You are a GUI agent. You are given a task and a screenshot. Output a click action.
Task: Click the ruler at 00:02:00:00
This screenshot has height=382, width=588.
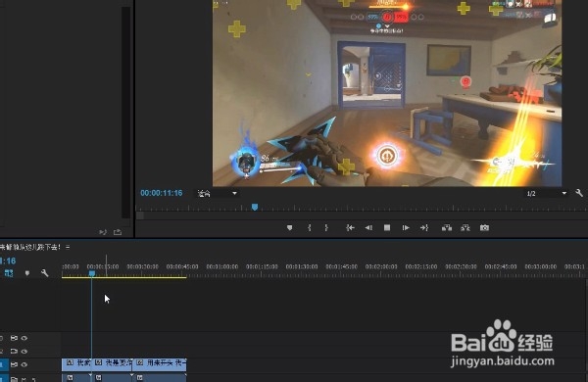tap(381, 266)
